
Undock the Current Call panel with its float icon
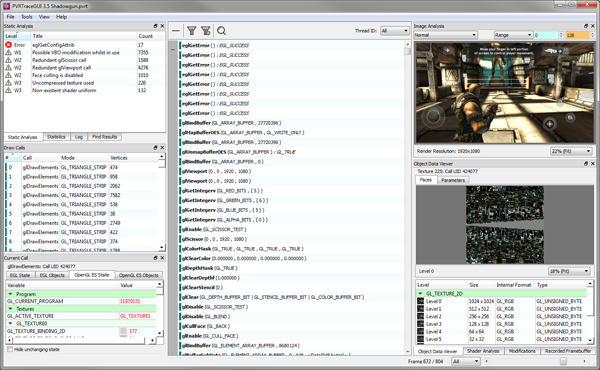click(x=155, y=258)
